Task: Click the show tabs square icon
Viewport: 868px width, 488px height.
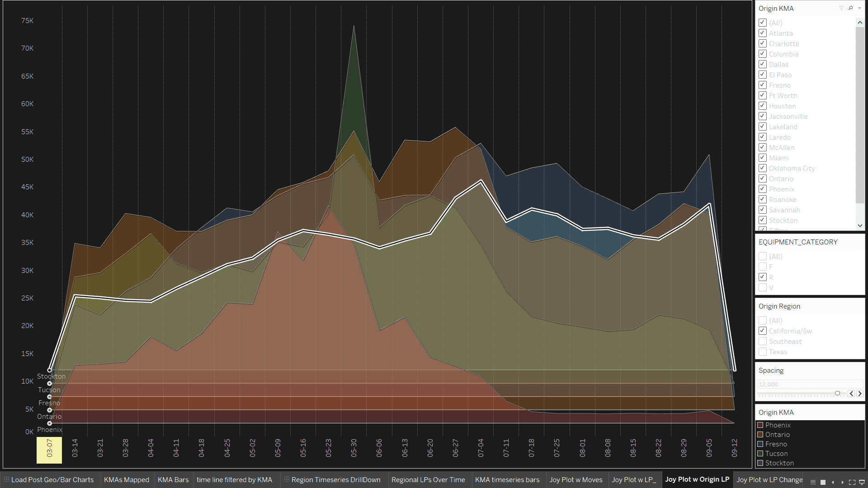Action: [x=823, y=482]
